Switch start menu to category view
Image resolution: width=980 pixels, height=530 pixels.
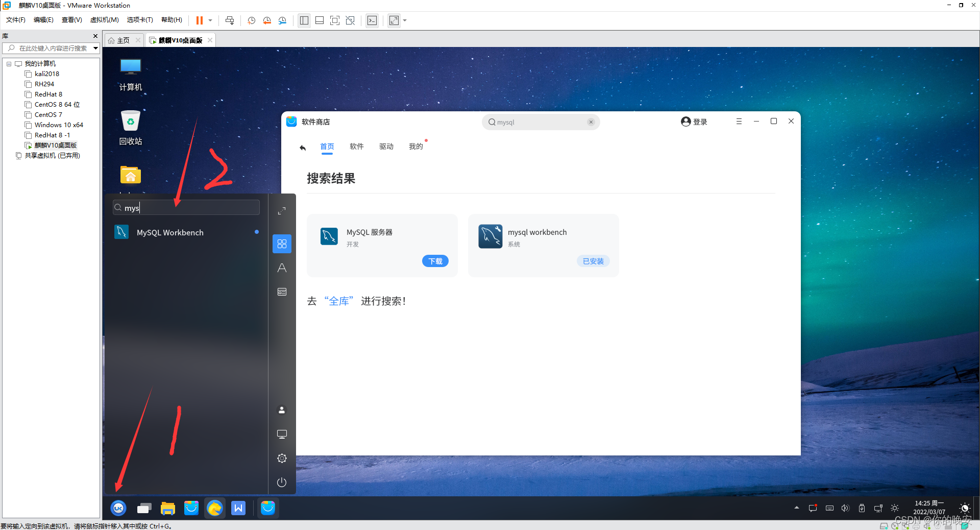282,292
